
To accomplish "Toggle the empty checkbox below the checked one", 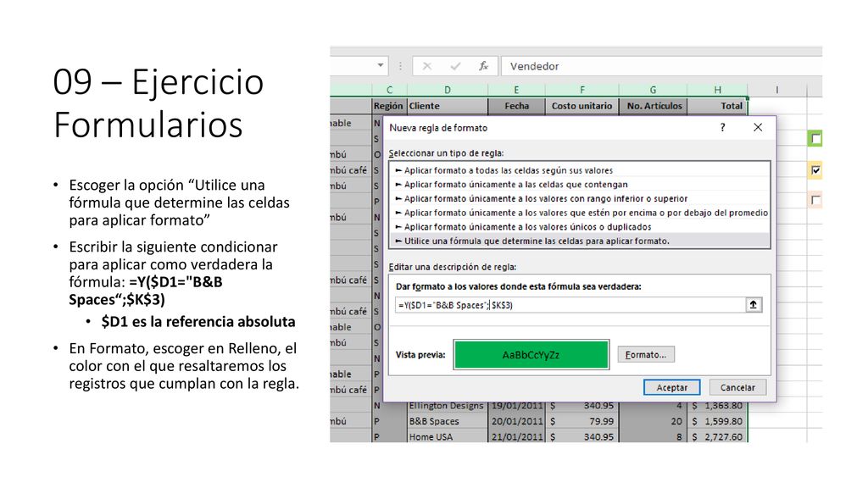I will pyautogui.click(x=815, y=200).
